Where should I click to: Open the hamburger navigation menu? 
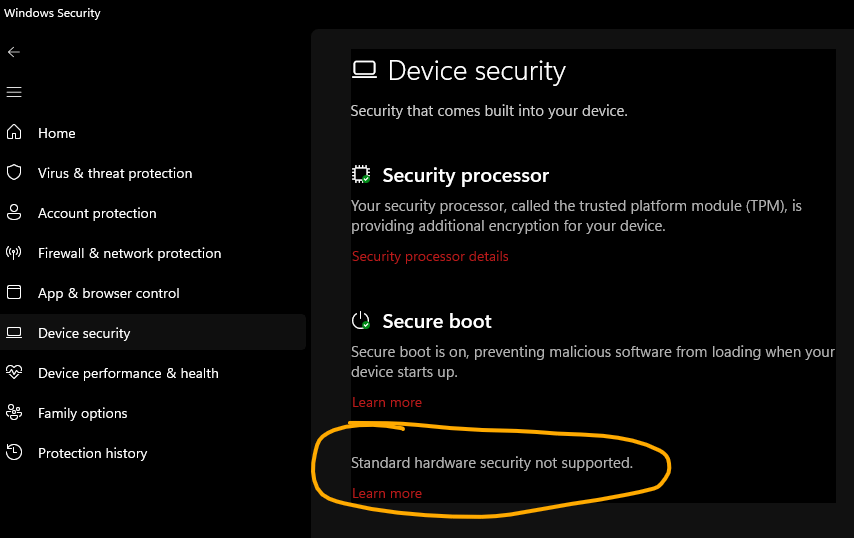(14, 92)
